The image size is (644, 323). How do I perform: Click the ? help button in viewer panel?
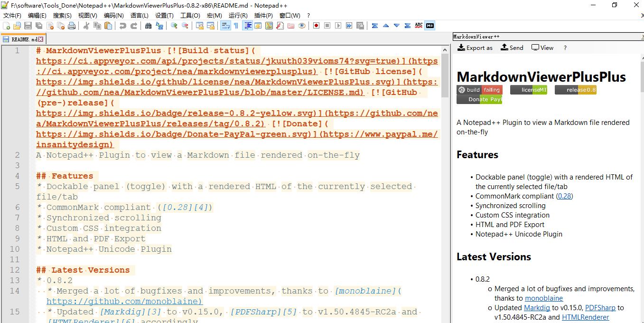tap(565, 47)
